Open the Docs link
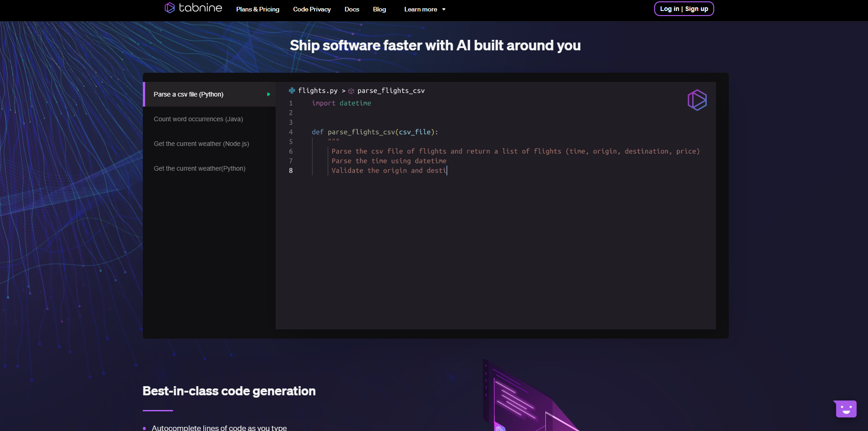Screen dimensions: 868x431 click(352, 10)
